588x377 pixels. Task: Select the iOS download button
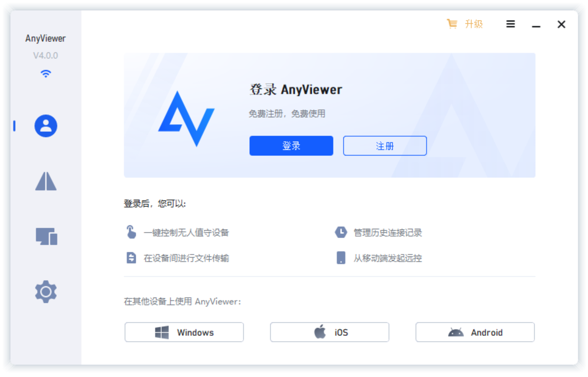coord(329,332)
